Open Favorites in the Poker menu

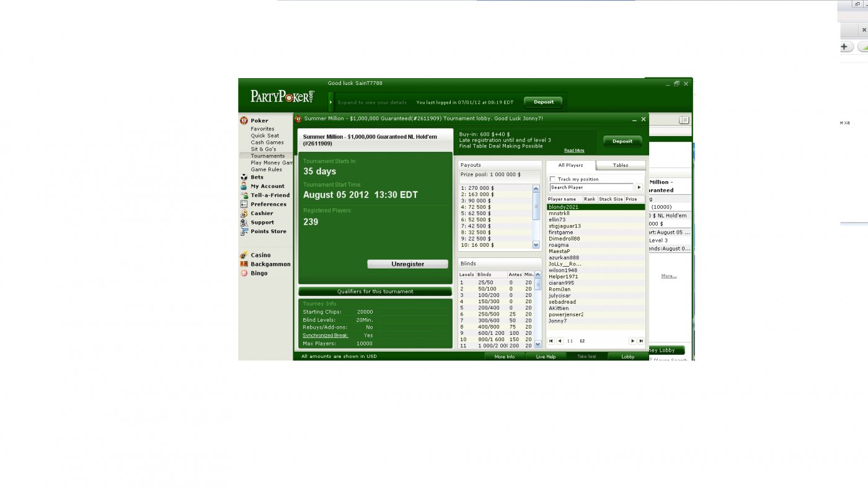[262, 129]
